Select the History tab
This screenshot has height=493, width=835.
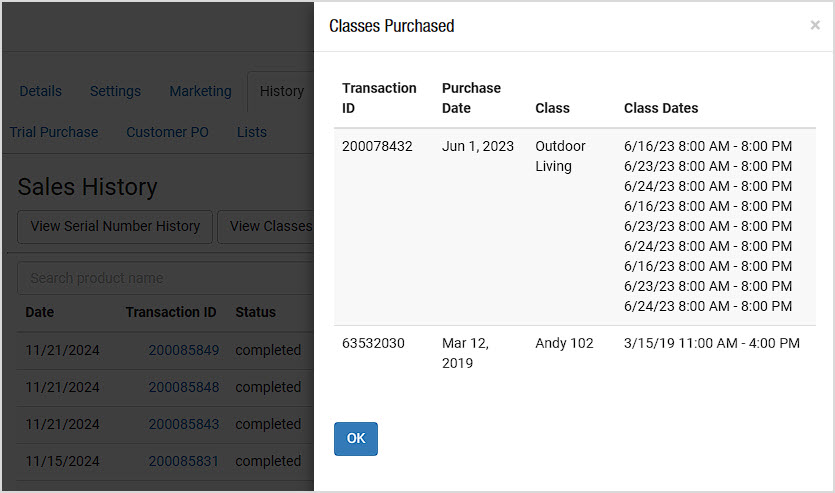click(281, 91)
